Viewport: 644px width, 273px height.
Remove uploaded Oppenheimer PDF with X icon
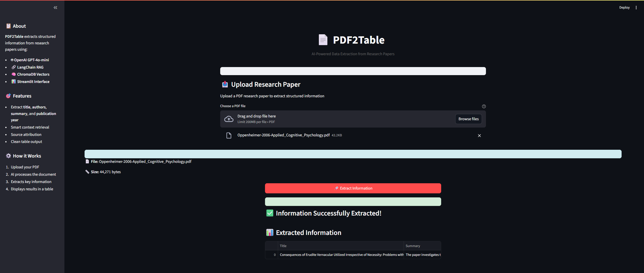click(x=479, y=136)
